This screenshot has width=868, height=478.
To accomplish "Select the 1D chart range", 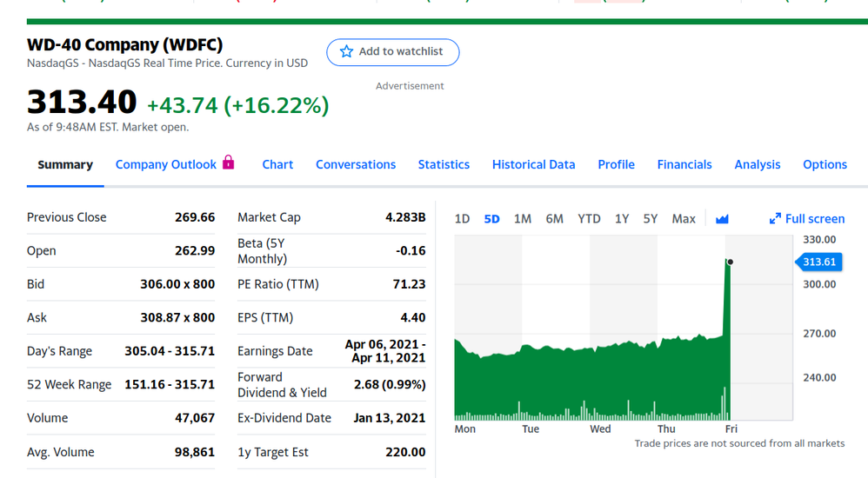I will coord(463,219).
